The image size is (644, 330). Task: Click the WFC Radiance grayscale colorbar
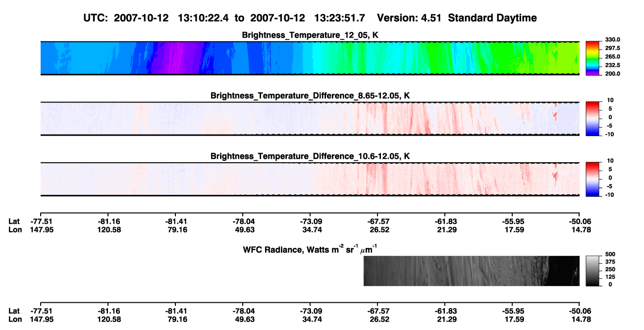[592, 271]
